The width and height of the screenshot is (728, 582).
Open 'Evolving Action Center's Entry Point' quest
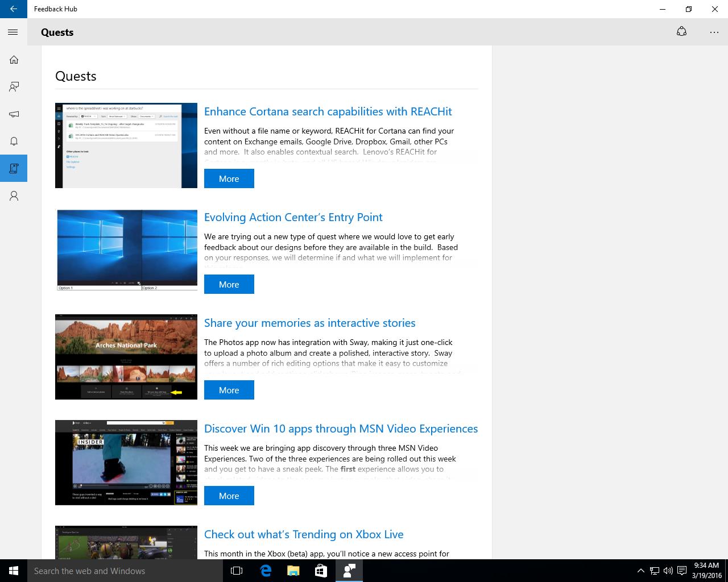coord(293,217)
